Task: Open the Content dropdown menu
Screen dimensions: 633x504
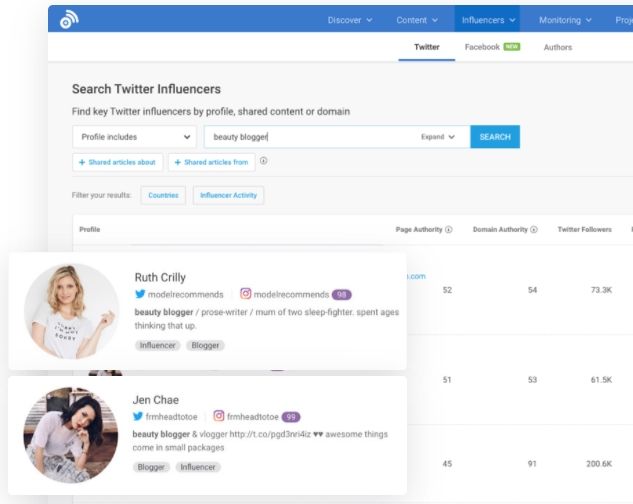Action: (x=417, y=20)
